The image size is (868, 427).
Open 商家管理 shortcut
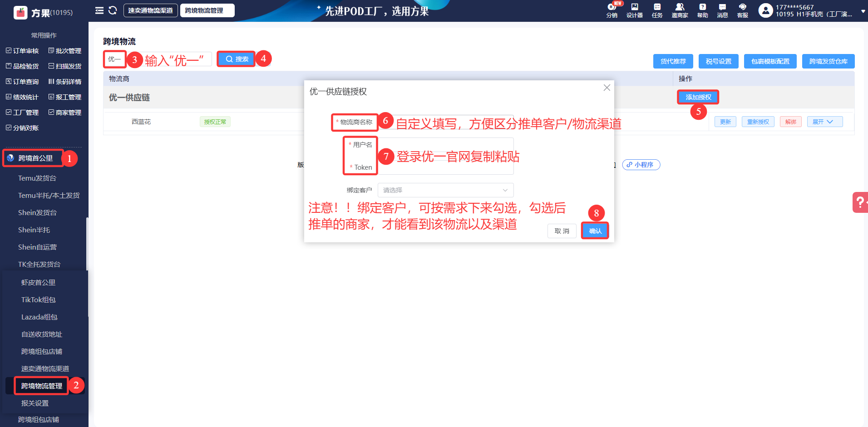[65, 113]
